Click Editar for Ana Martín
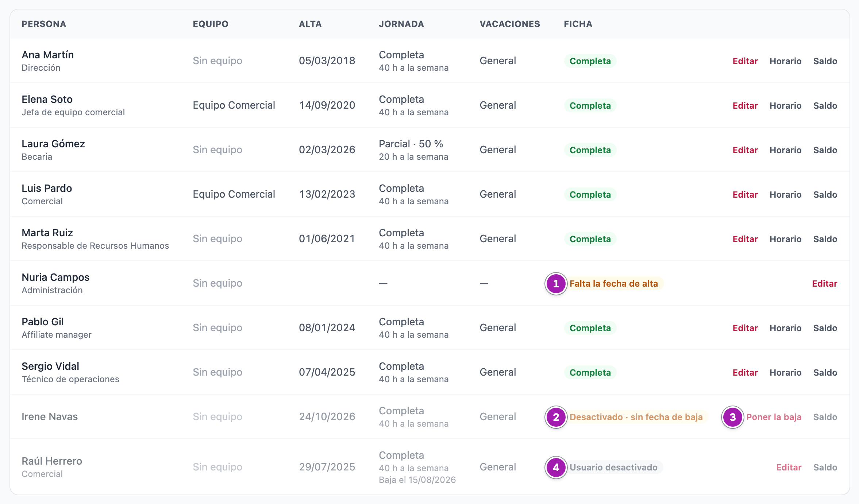Viewport: 859px width, 504px height. [745, 61]
